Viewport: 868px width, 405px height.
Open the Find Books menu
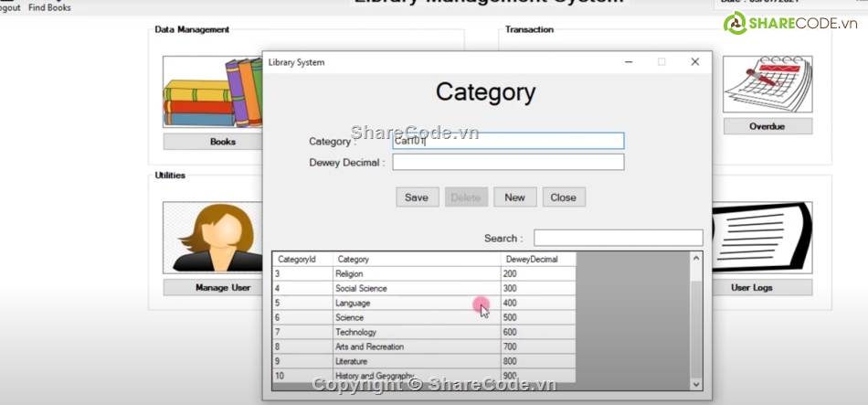[49, 7]
